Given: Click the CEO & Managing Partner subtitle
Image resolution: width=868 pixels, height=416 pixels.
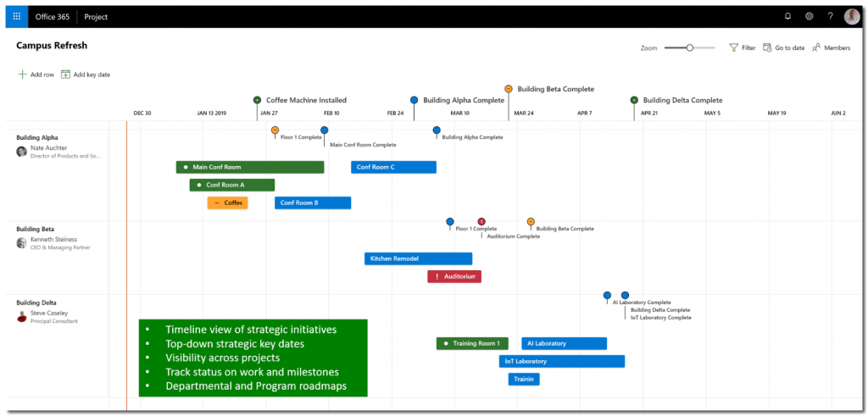Looking at the screenshot, I should pos(60,248).
